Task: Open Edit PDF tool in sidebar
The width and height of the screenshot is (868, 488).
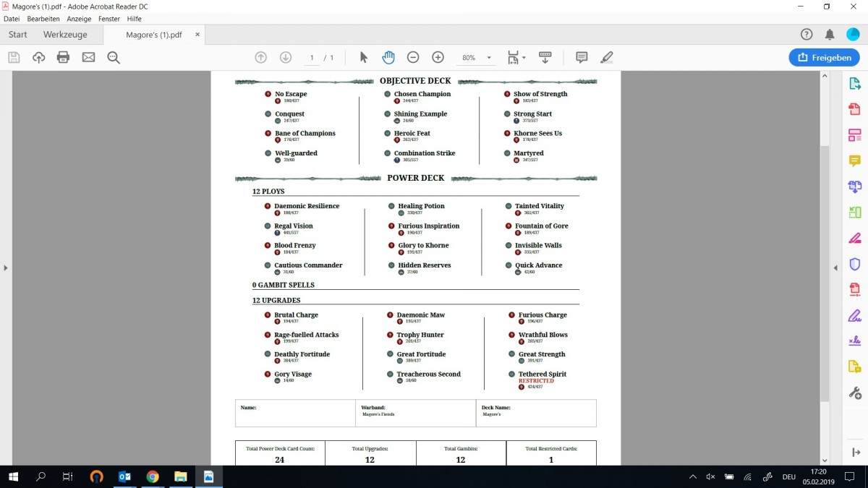Action: point(855,135)
